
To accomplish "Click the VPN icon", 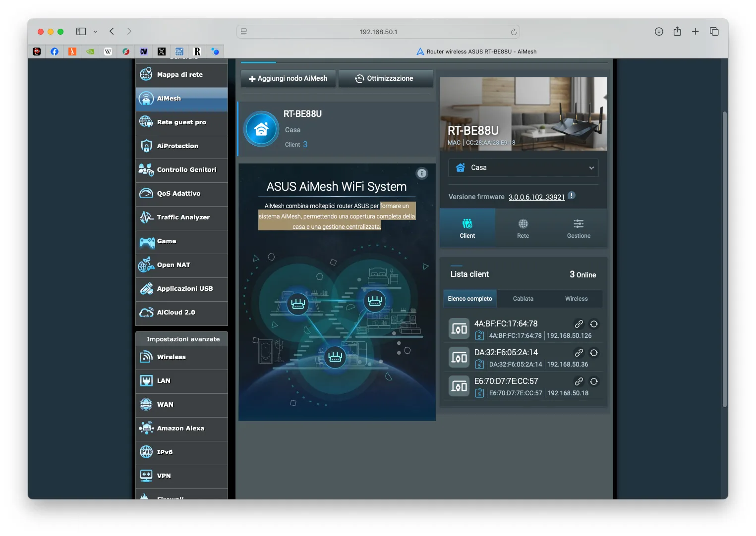I will 146,476.
